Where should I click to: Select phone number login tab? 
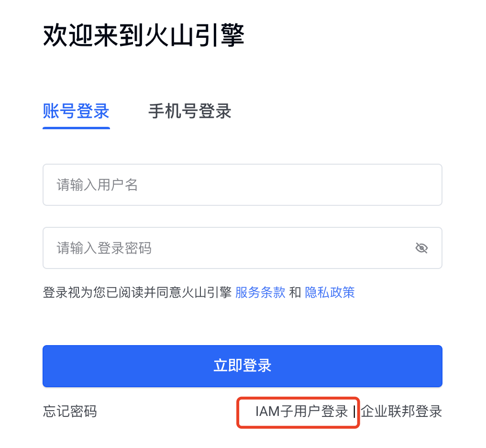tap(190, 112)
